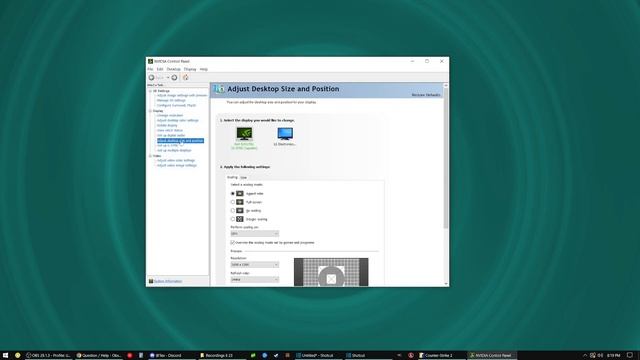Image resolution: width=640 pixels, height=360 pixels.
Task: Open the System Information link
Action: point(168,281)
